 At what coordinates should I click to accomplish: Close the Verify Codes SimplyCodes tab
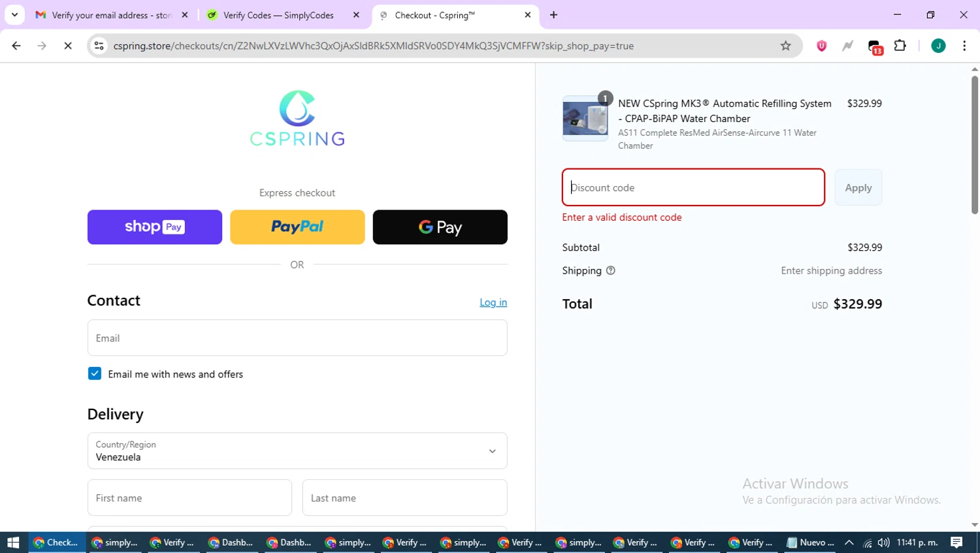(x=356, y=15)
